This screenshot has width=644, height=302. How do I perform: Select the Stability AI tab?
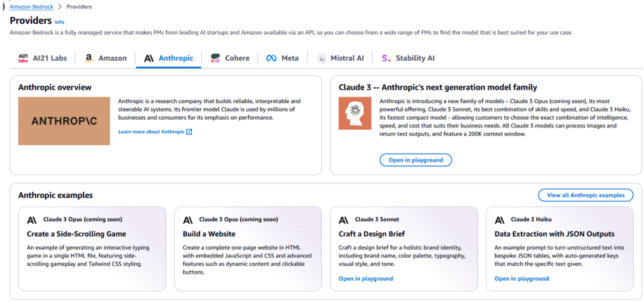[x=408, y=58]
